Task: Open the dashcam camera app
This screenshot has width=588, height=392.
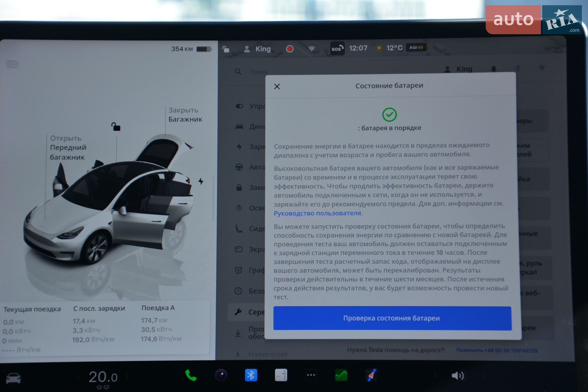Action: pyautogui.click(x=221, y=375)
